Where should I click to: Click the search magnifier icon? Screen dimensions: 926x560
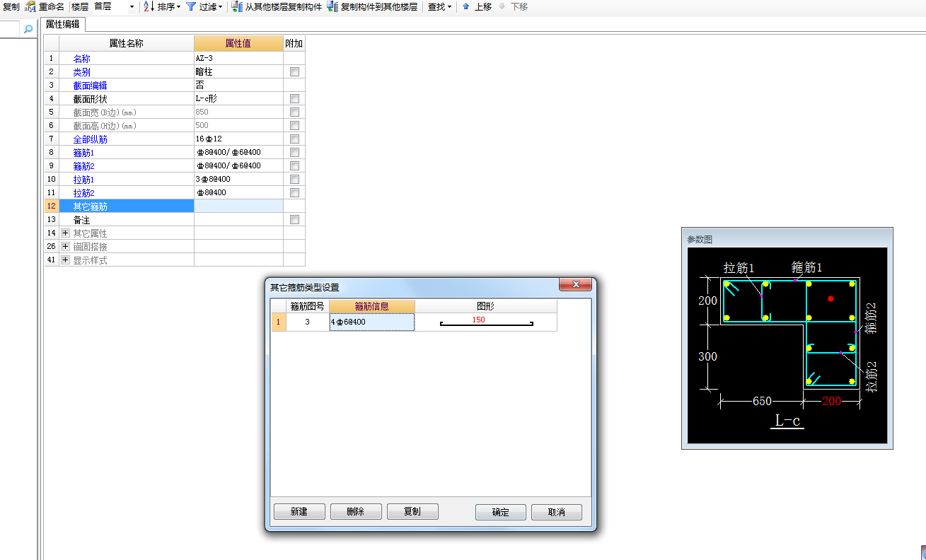click(x=28, y=29)
